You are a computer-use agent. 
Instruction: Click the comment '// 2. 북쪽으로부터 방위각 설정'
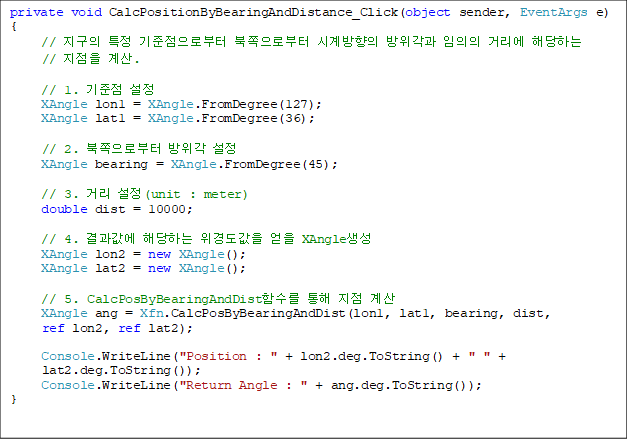(x=139, y=149)
